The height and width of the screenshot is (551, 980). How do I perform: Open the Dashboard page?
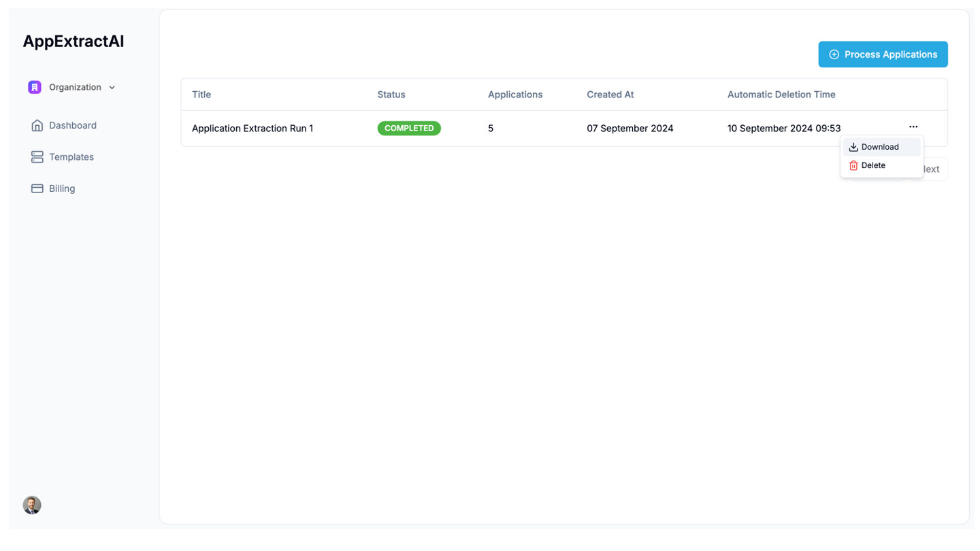tap(73, 125)
